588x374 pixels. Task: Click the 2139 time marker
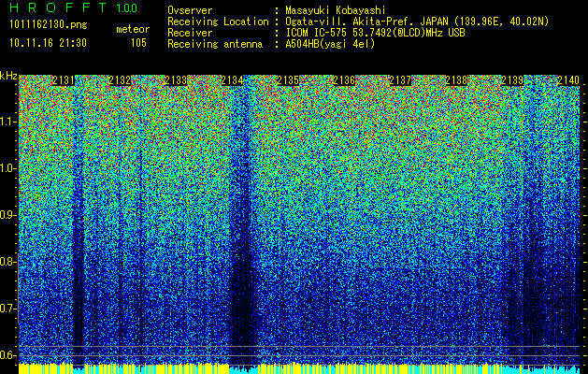tap(512, 80)
